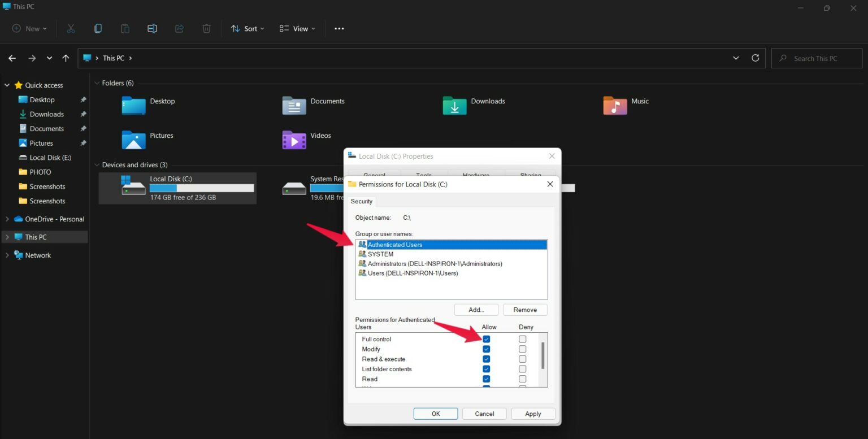Screen dimensions: 868x439
Task: Open the Downloads folder from Quick access
Action: point(46,114)
